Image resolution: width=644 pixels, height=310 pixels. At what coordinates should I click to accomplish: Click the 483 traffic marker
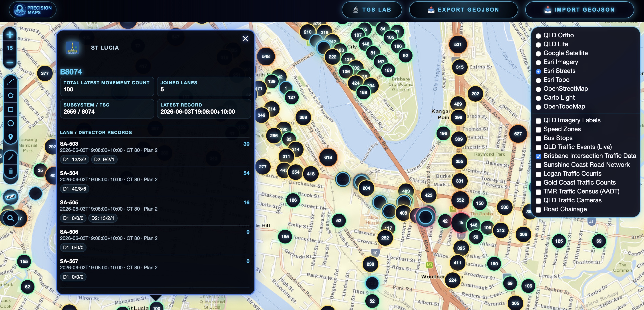[406, 191]
